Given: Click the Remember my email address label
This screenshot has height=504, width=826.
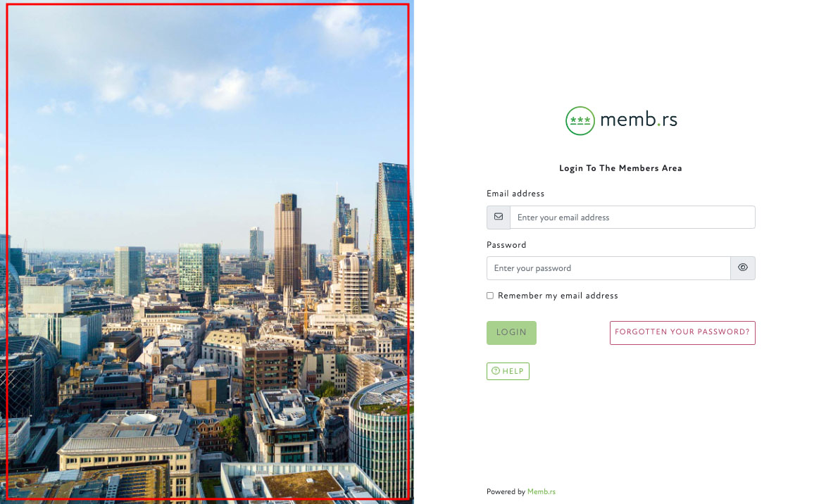Looking at the screenshot, I should (558, 296).
